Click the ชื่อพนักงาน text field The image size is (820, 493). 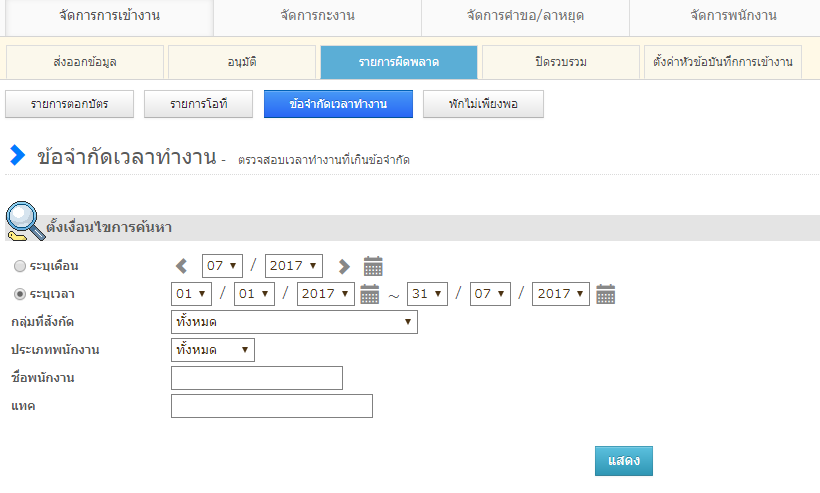[x=257, y=378]
